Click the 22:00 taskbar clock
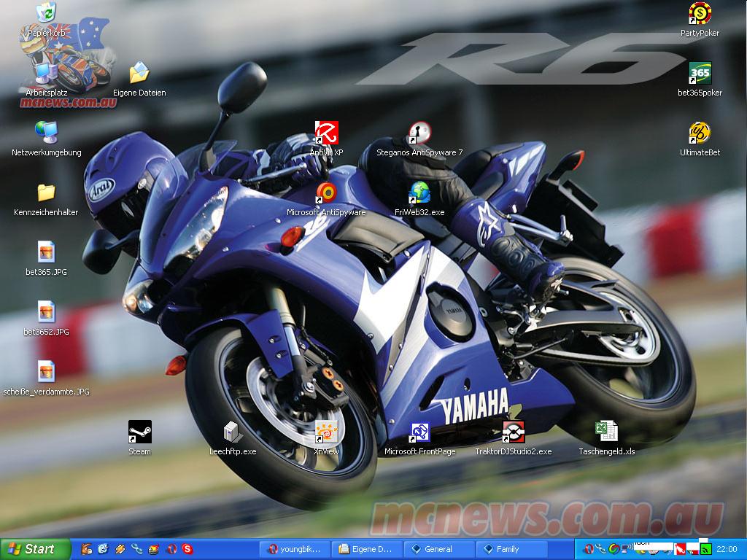This screenshot has height=560, width=747. [727, 550]
